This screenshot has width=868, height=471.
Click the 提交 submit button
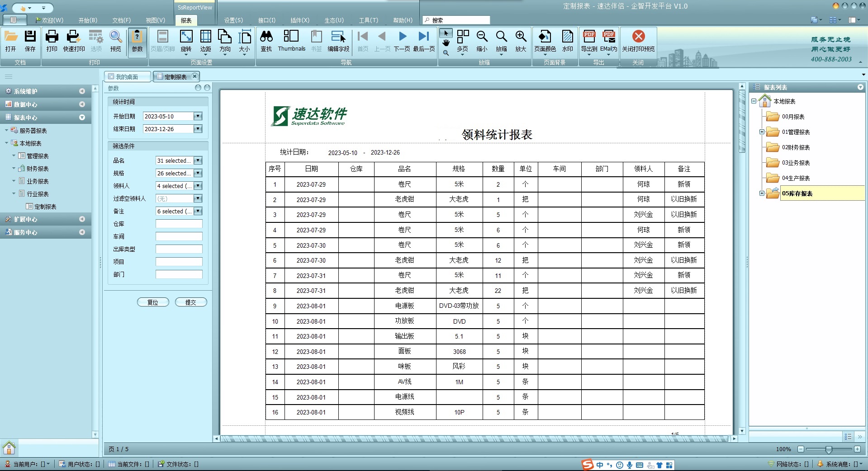point(191,302)
